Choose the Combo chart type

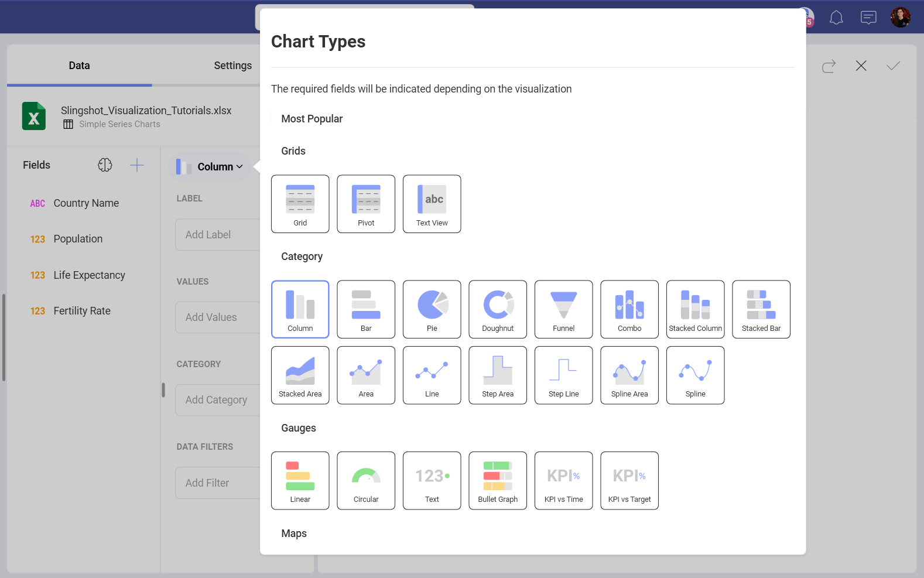pyautogui.click(x=629, y=309)
